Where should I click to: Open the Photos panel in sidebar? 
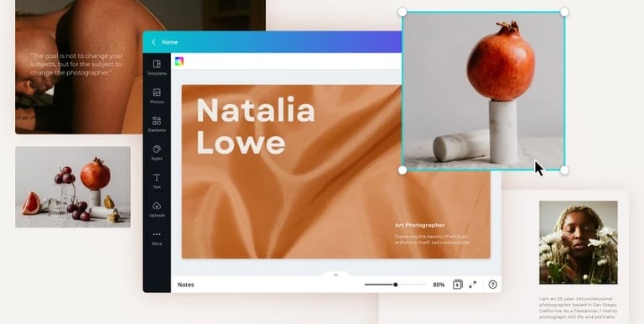tap(157, 96)
